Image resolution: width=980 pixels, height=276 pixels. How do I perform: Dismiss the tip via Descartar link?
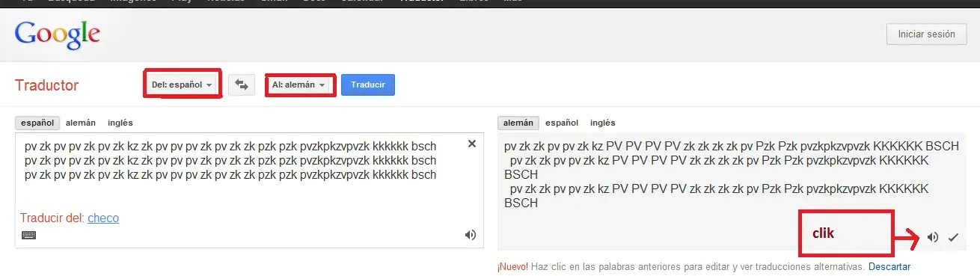[889, 266]
